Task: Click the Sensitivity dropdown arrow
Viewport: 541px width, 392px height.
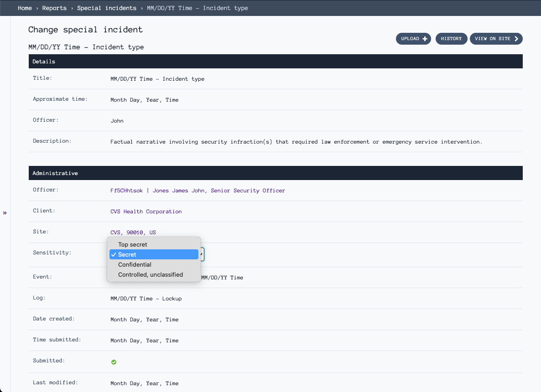Action: [x=202, y=255]
